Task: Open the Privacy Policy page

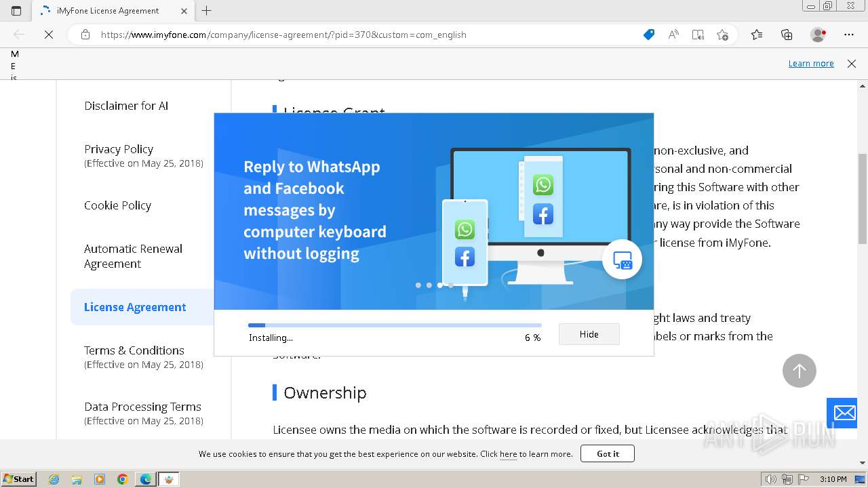Action: pos(119,149)
